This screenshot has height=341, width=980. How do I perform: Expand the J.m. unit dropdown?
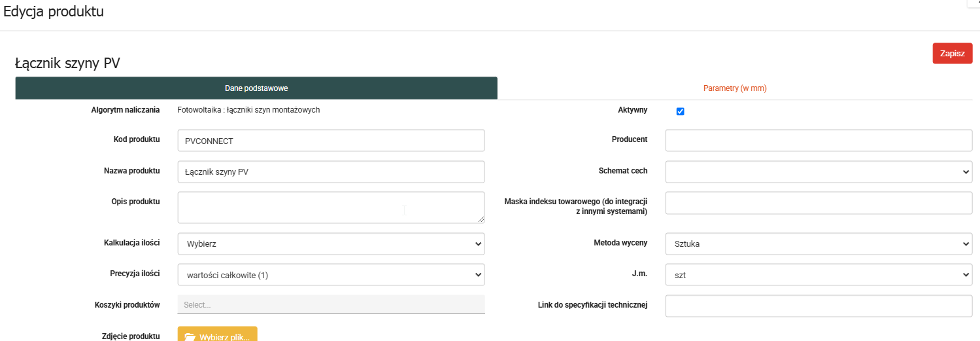pyautogui.click(x=819, y=275)
